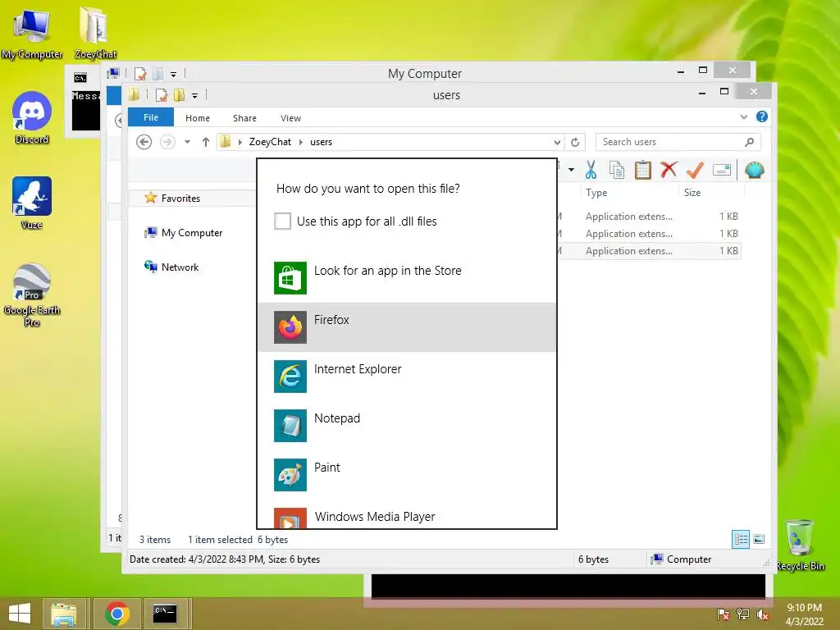Click New folder icon in users title bar
840x630 pixels.
pos(179,95)
